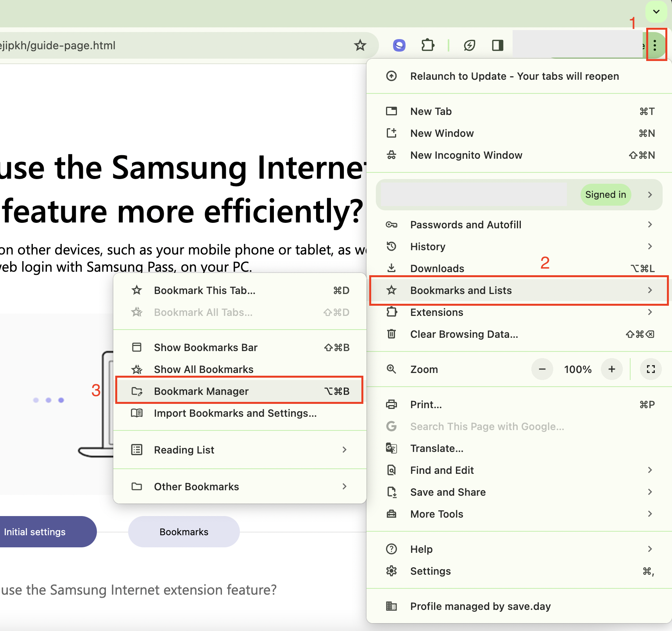Toggle the side panel icon
This screenshot has width=672, height=631.
(497, 45)
